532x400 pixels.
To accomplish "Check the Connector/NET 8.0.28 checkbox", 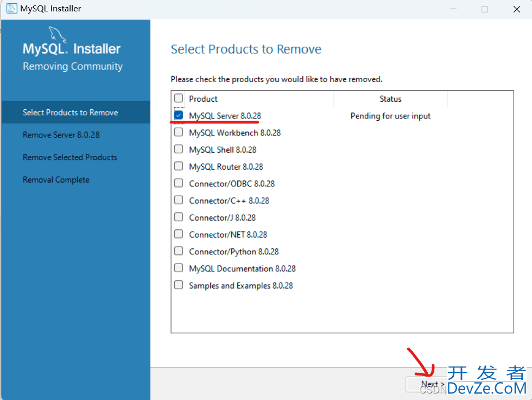I will [x=179, y=234].
